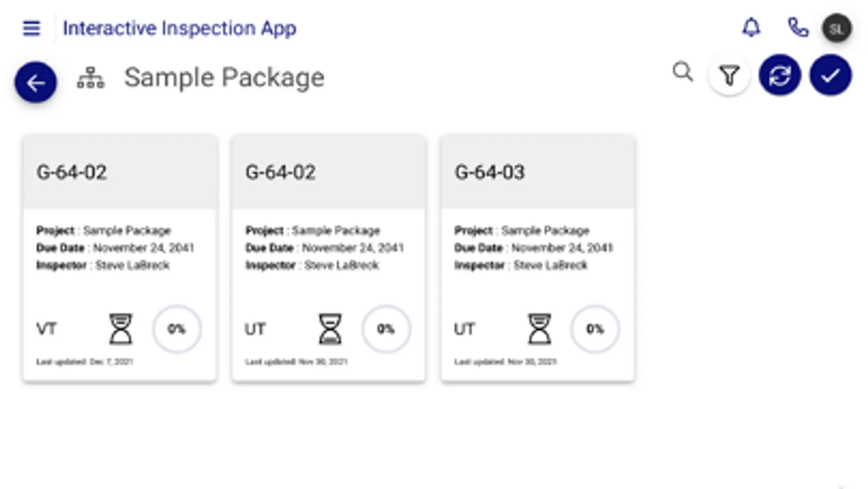Image resolution: width=868 pixels, height=489 pixels.
Task: Open the SL user profile avatar
Action: 837,28
